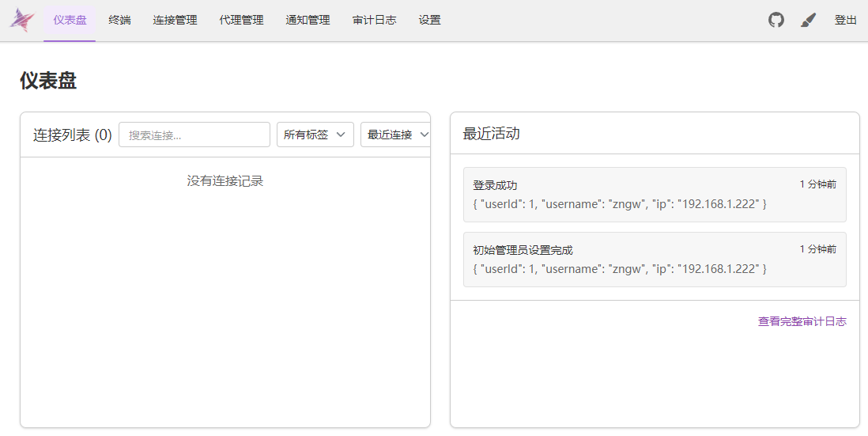
Task: Switch to the 仪表盘 tab
Action: pos(70,21)
